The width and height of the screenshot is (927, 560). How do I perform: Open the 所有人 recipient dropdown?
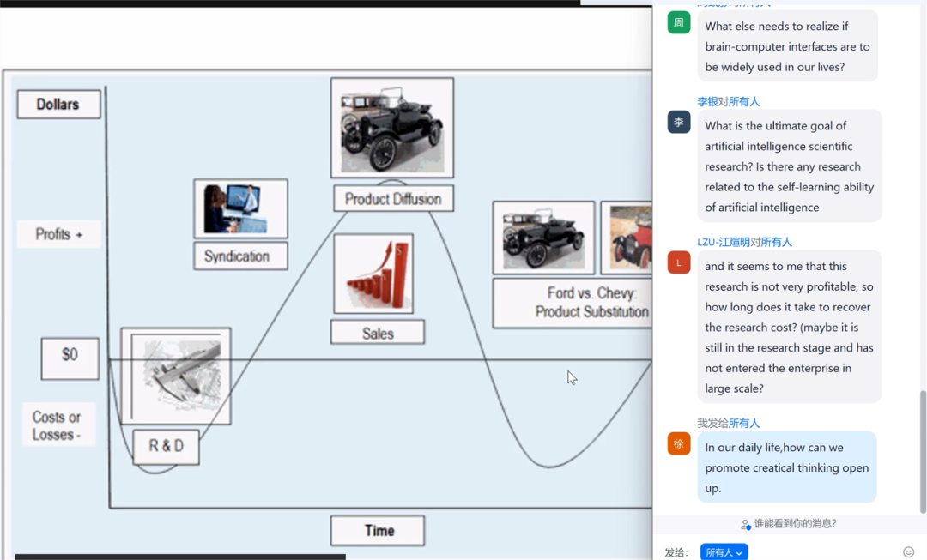pyautogui.click(x=724, y=552)
